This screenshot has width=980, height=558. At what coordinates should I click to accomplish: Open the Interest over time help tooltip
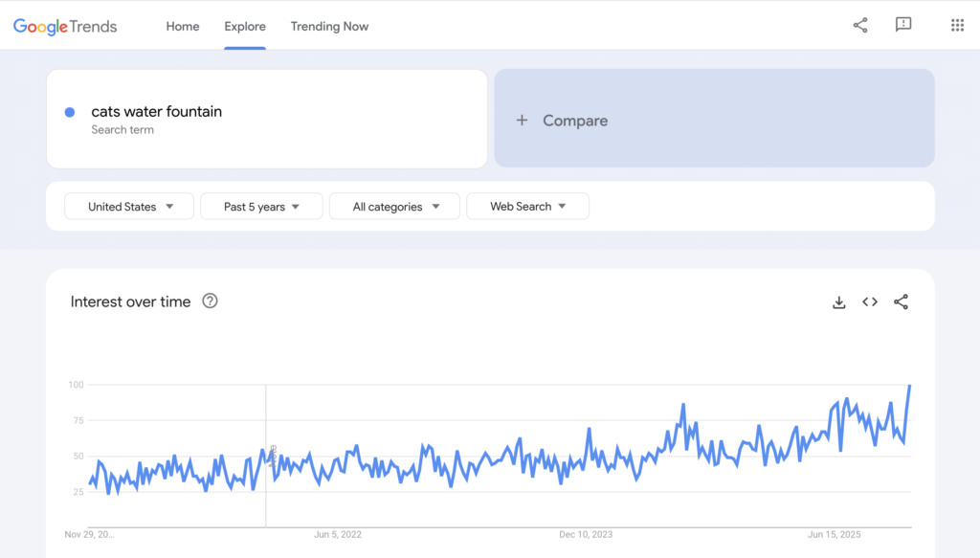coord(209,301)
